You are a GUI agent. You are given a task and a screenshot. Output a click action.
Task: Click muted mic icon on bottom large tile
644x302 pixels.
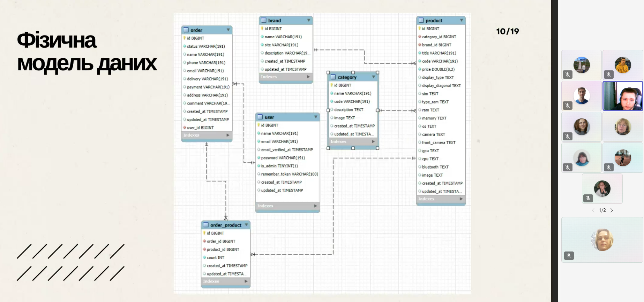[x=569, y=256]
